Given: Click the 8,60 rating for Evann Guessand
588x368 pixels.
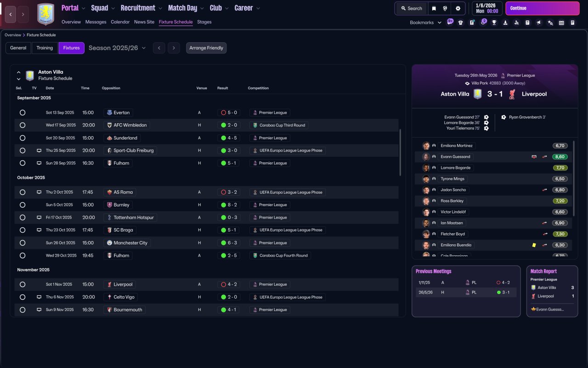Looking at the screenshot, I should tap(560, 157).
